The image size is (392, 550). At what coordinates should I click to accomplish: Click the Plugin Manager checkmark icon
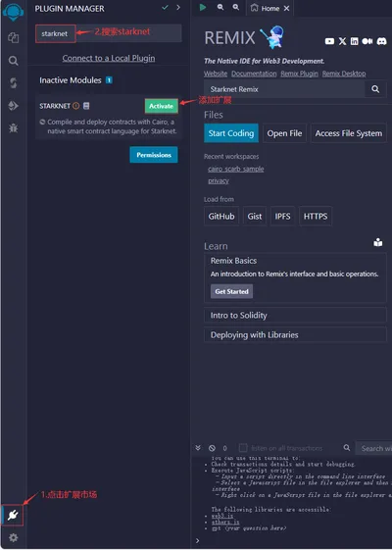166,8
